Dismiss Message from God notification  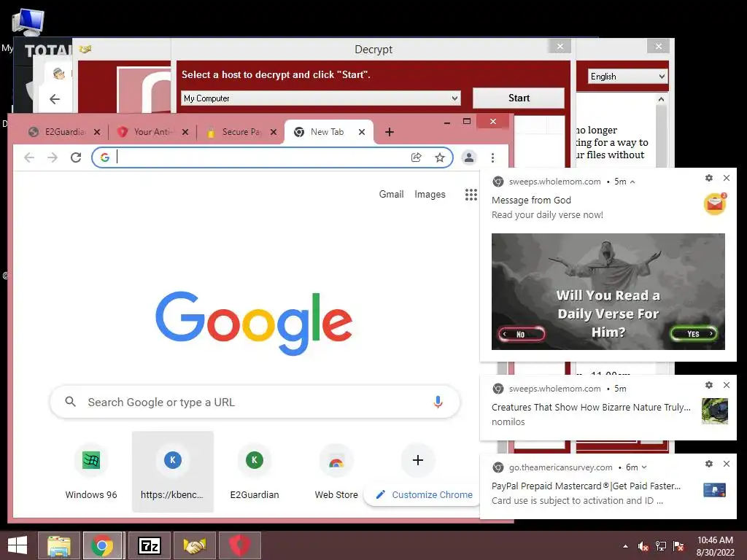[x=727, y=178]
